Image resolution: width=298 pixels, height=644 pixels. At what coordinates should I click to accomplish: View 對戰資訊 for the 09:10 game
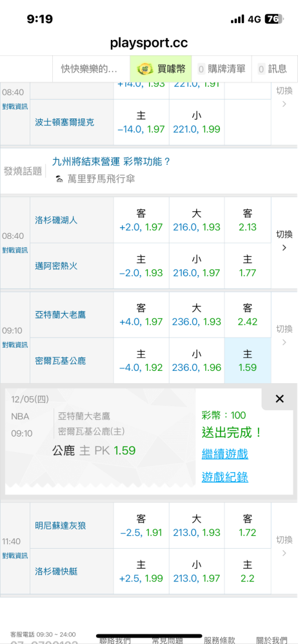coord(15,344)
